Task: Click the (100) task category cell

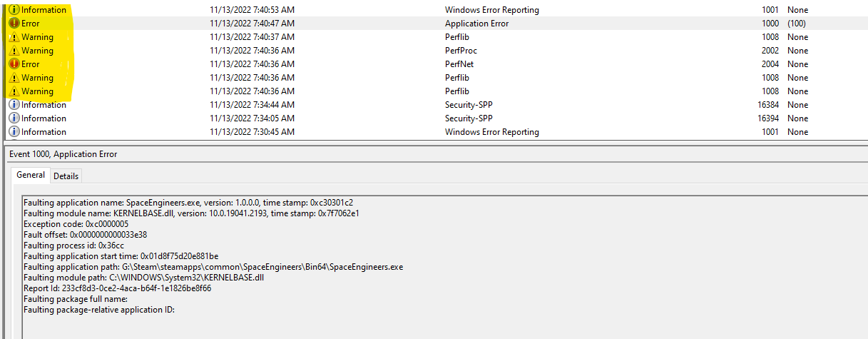Action: click(797, 24)
